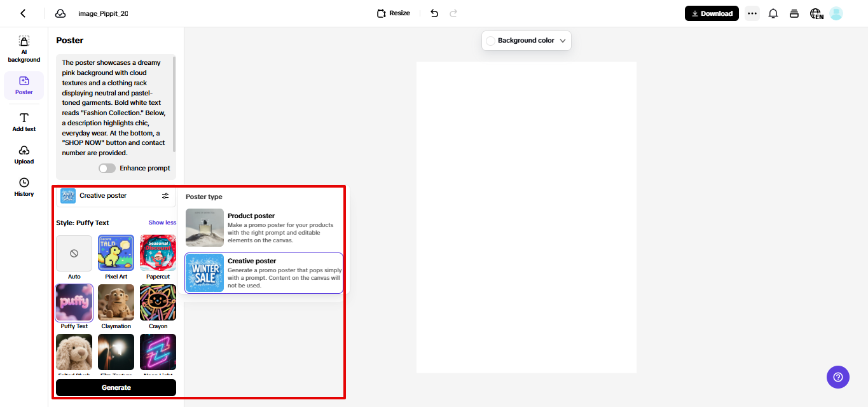Image resolution: width=868 pixels, height=407 pixels.
Task: Open the three-dots more options menu
Action: [x=752, y=13]
